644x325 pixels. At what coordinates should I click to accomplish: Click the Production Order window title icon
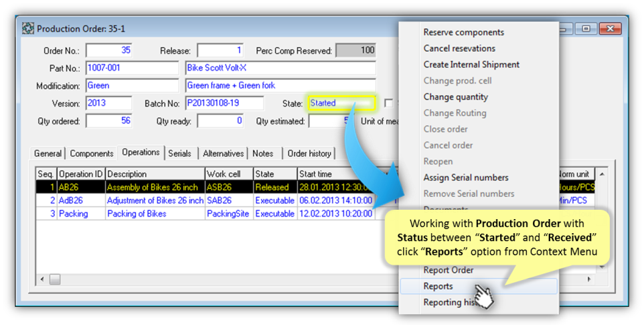tap(28, 28)
